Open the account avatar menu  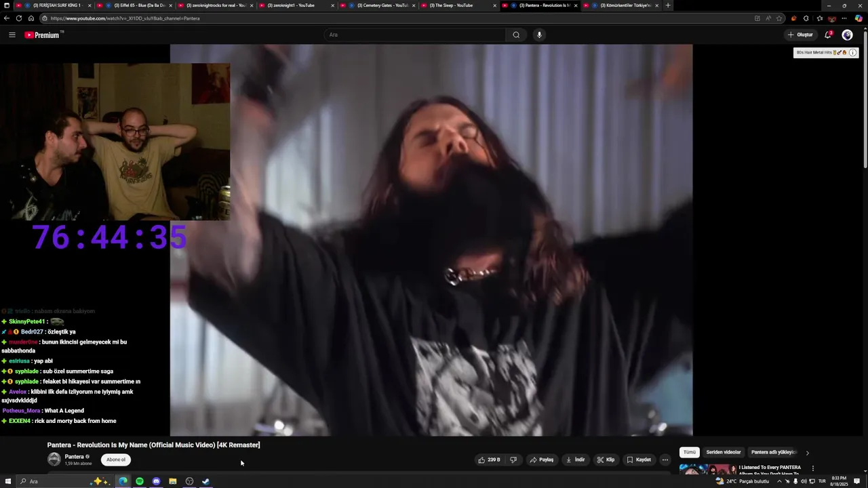847,35
